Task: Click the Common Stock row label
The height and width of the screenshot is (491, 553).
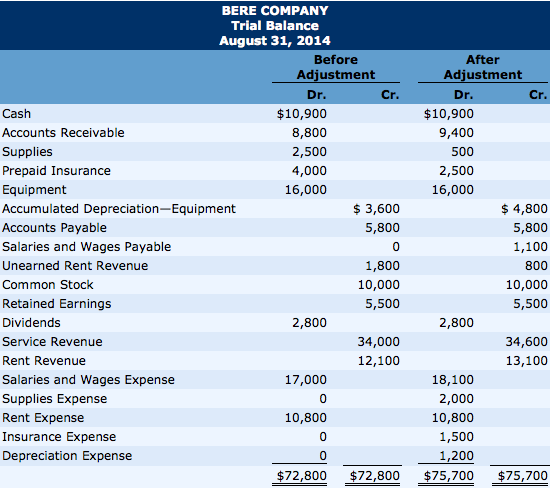Action: [x=48, y=285]
